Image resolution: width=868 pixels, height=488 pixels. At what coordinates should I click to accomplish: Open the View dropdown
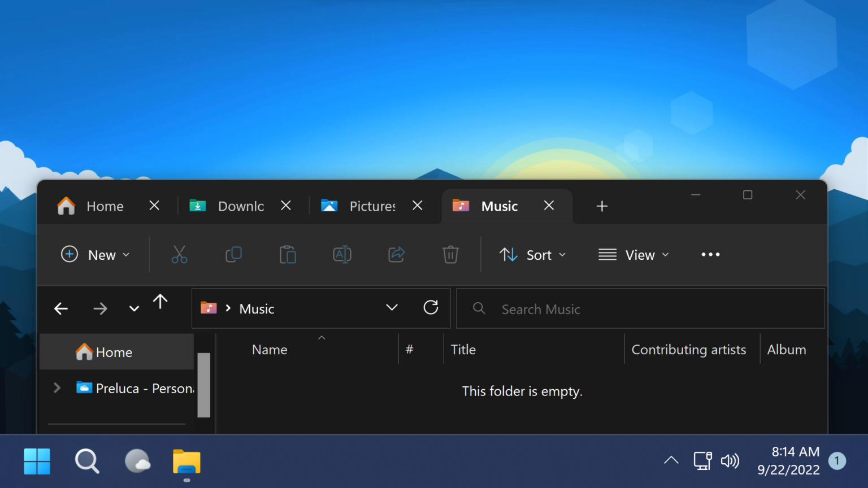click(x=633, y=254)
